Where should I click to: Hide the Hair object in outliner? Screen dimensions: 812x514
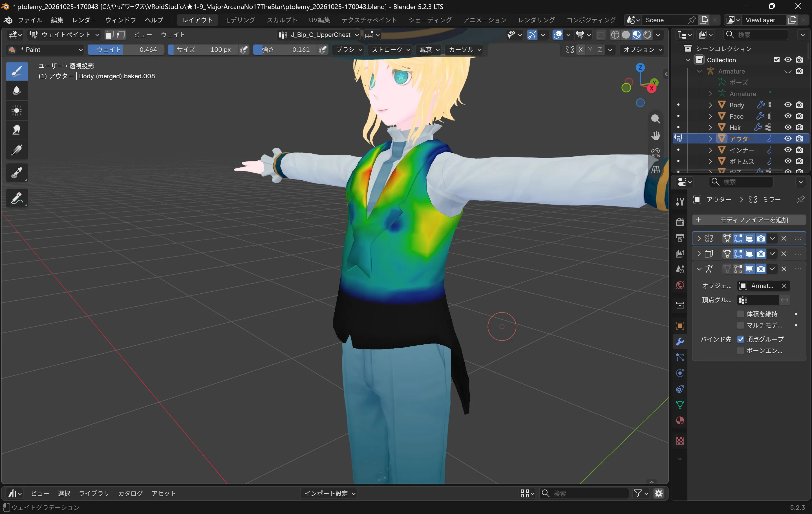788,127
